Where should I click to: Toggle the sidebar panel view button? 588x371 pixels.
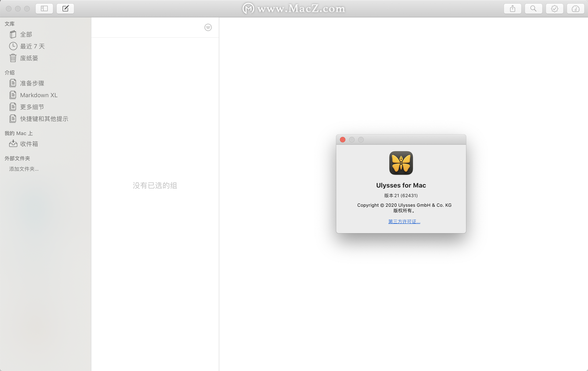click(44, 9)
